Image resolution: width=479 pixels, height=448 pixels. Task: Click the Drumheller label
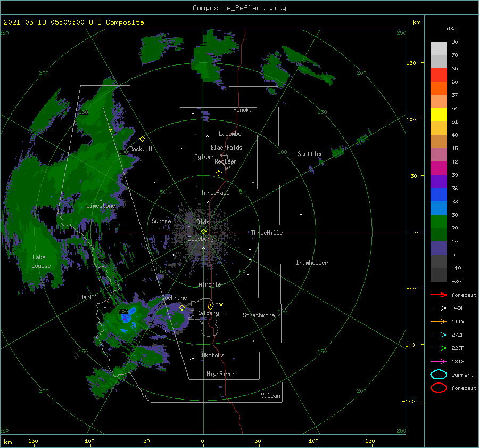312,263
